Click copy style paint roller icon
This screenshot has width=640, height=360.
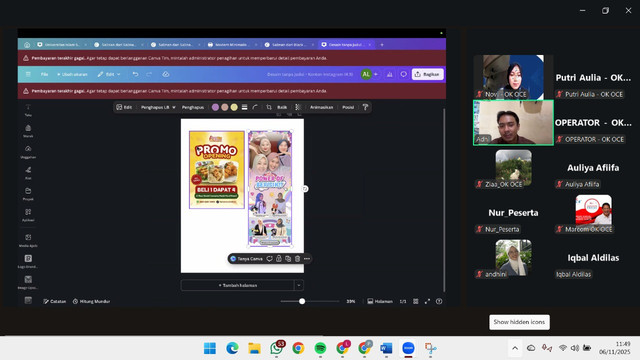point(365,107)
